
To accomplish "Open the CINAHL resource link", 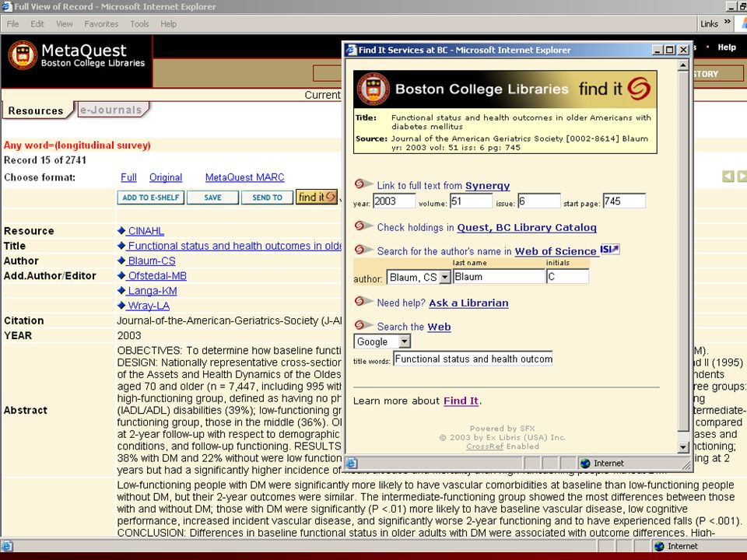I will tap(146, 231).
